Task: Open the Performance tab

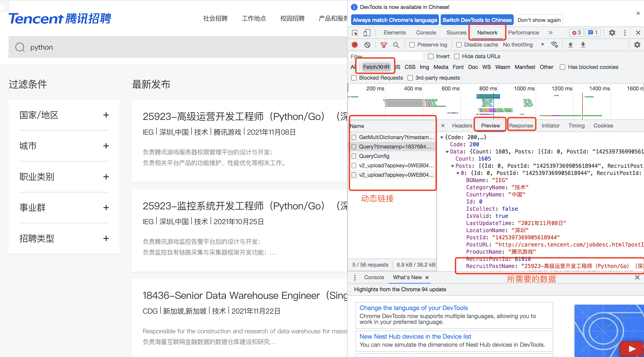Action: coord(523,33)
